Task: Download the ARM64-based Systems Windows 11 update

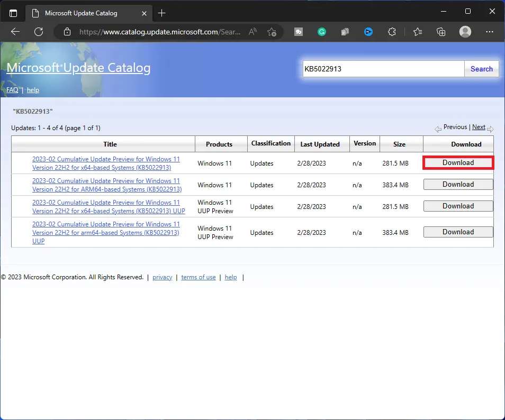Action: [x=458, y=185]
